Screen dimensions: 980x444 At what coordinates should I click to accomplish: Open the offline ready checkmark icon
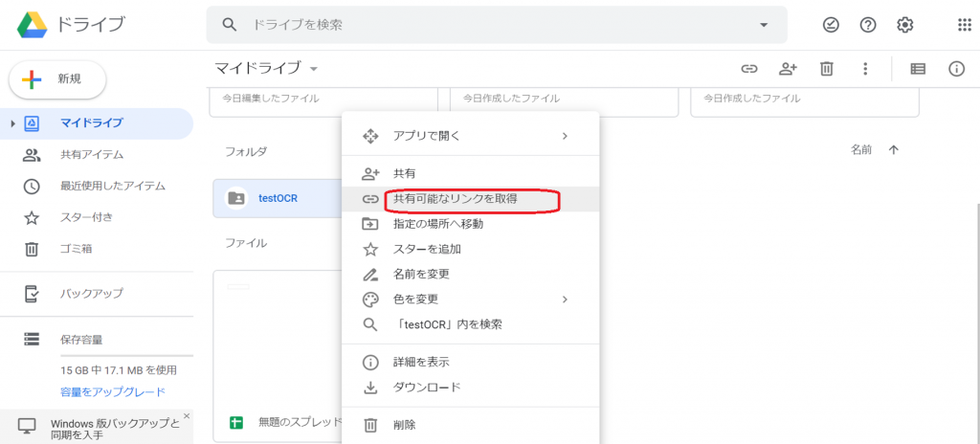[x=831, y=25]
